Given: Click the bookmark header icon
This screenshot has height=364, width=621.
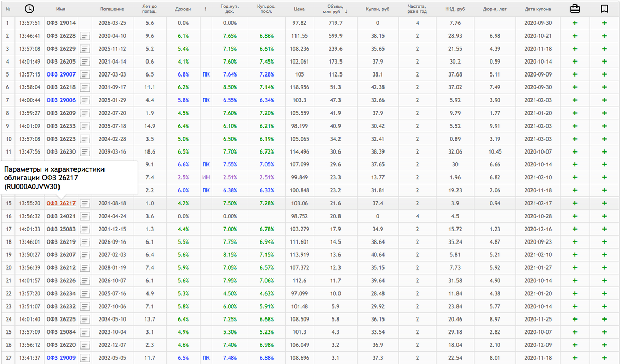Looking at the screenshot, I should click(604, 9).
